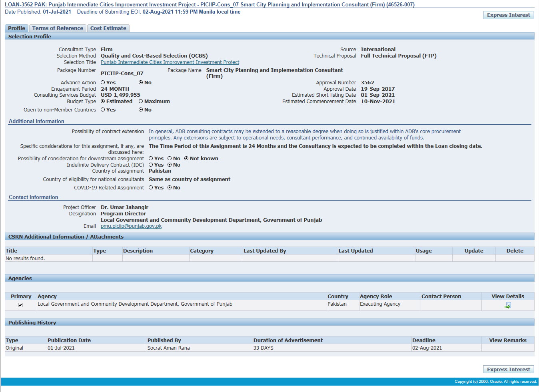Viewport: 539px width, 392px height.
Task: Open the Terms of Reference tab
Action: tap(58, 28)
